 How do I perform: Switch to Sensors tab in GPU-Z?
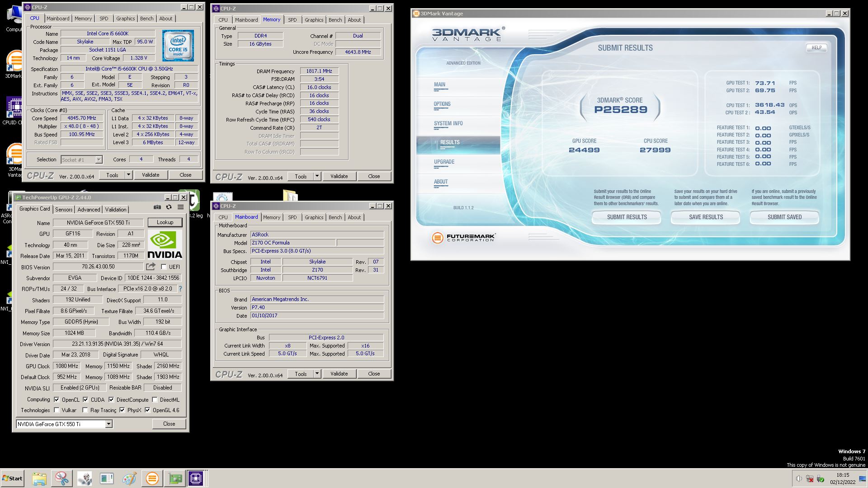click(x=64, y=210)
